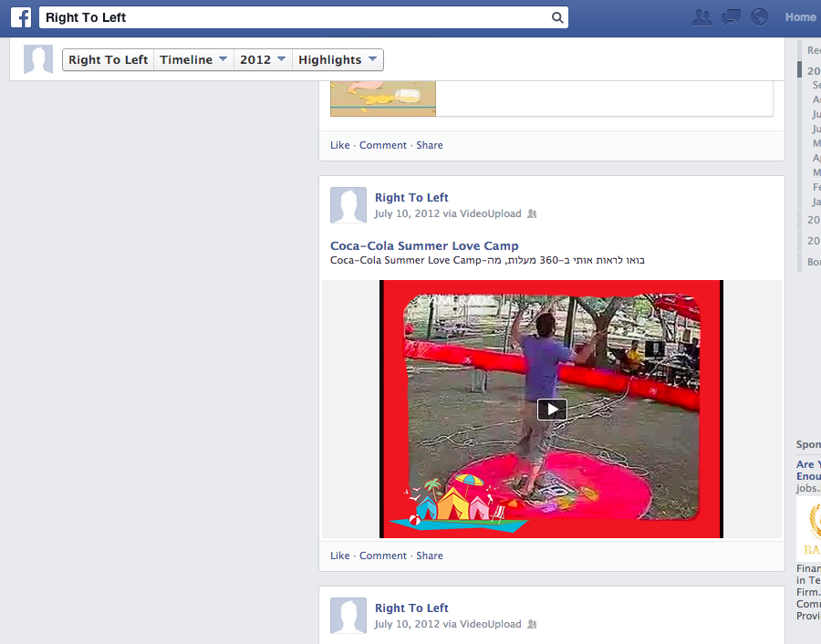Open Right To Left name on Coca-Cola post

(x=411, y=197)
